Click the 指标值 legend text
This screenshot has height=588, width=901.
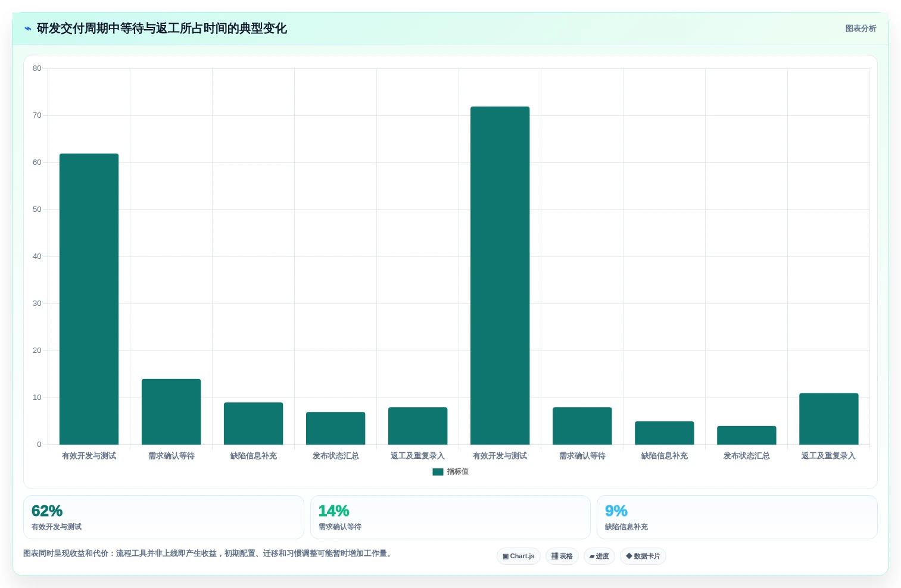pos(458,471)
